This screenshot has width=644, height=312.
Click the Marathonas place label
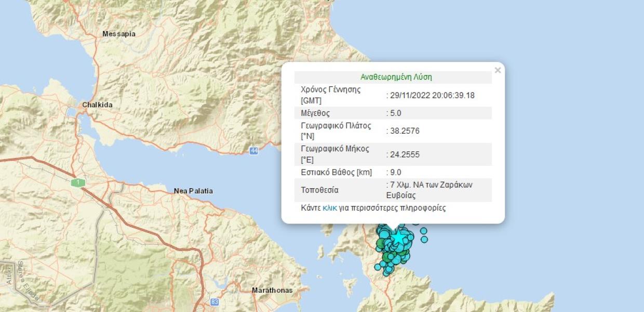[x=272, y=290]
